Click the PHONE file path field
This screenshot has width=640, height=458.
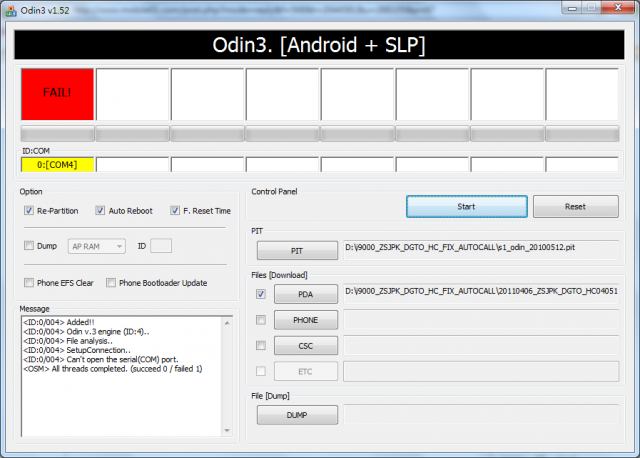coord(481,320)
